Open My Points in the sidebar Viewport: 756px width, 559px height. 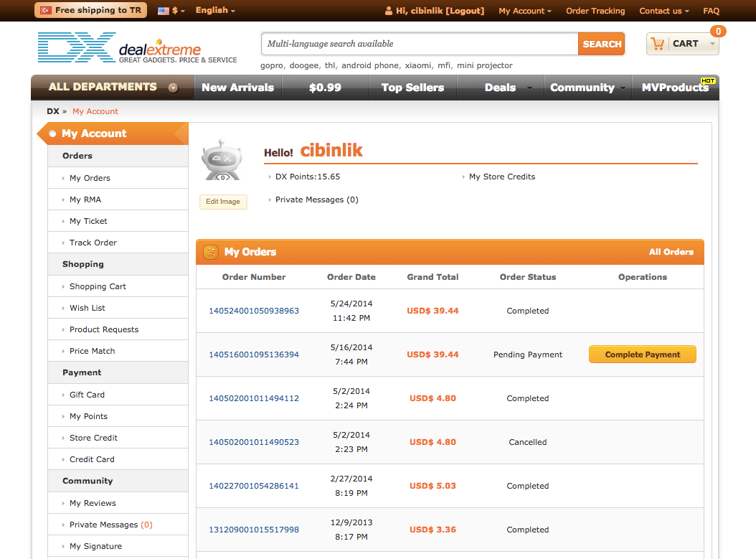pos(88,416)
